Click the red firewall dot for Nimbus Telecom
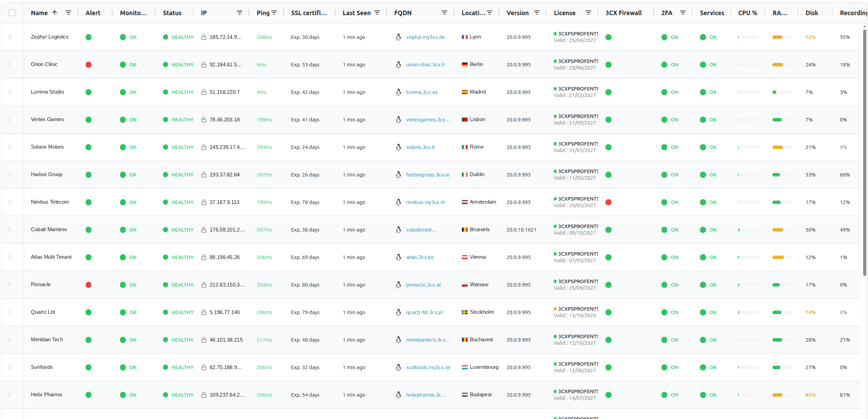This screenshot has height=419, width=868. tap(608, 202)
